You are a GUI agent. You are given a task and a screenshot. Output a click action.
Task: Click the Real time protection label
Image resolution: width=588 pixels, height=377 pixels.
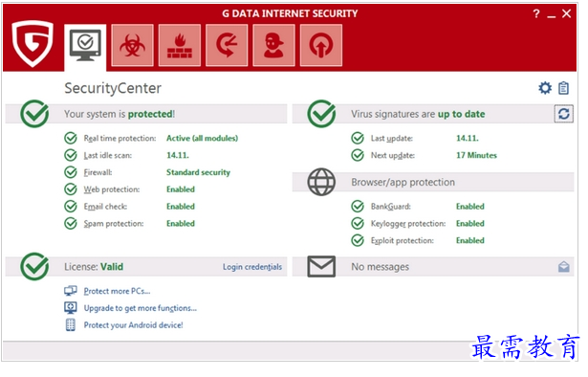tap(120, 139)
